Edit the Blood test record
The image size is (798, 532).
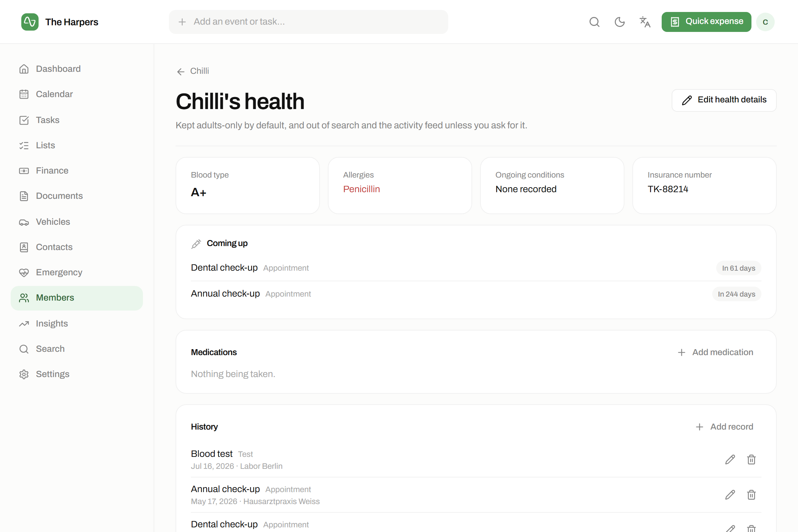pos(730,460)
